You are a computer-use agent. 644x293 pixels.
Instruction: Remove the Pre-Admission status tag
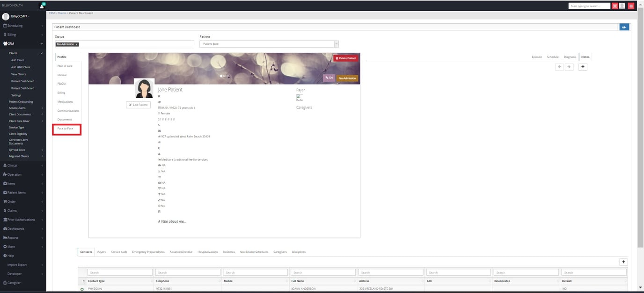click(77, 44)
